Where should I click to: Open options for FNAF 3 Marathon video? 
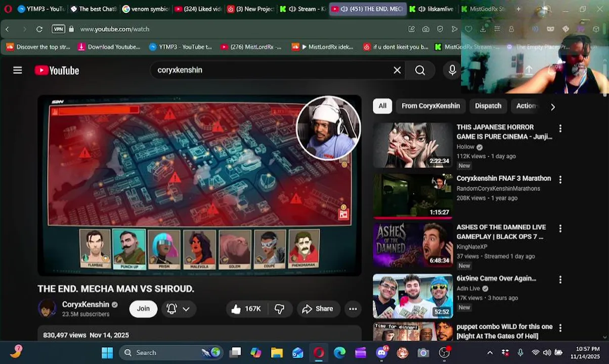(x=560, y=179)
